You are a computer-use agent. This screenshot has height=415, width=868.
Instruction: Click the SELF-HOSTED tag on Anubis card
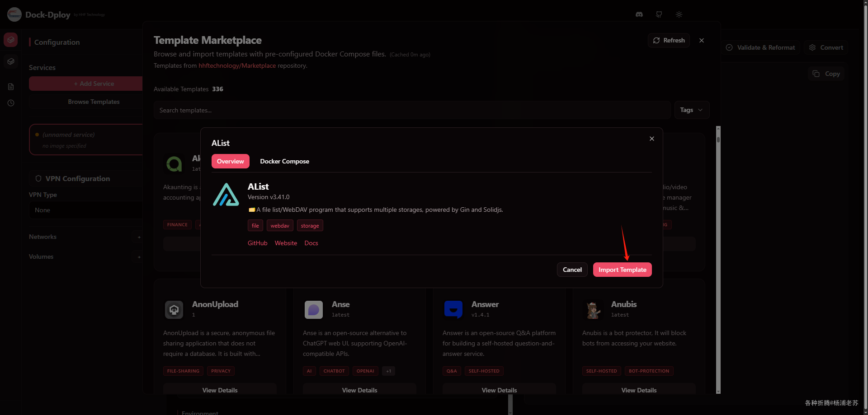(602, 371)
